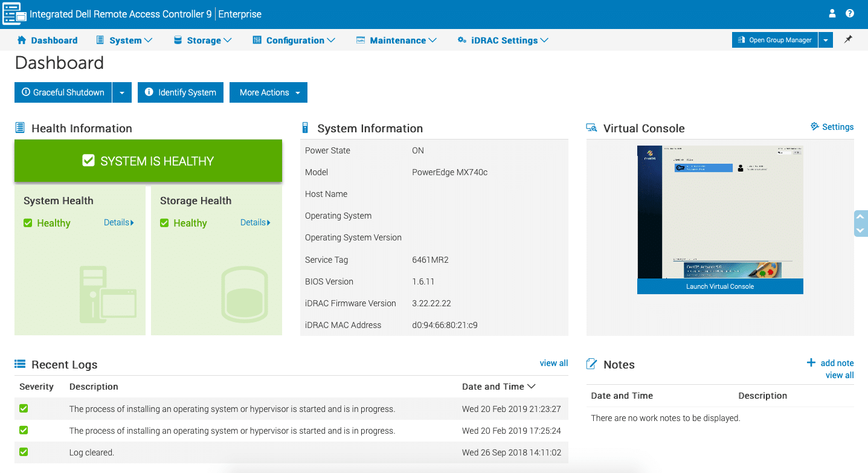This screenshot has width=868, height=473.
Task: Expand the System menu
Action: (x=124, y=40)
